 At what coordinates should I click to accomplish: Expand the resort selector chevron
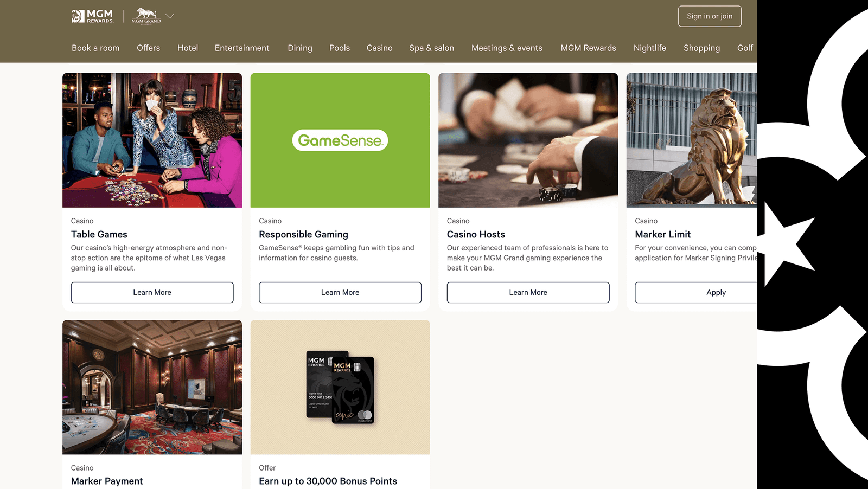pos(170,16)
